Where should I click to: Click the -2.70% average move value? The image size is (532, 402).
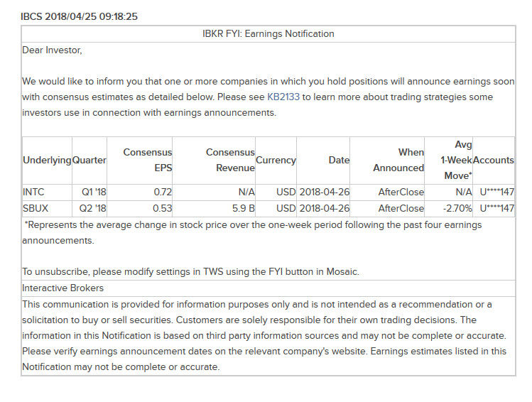click(x=455, y=209)
